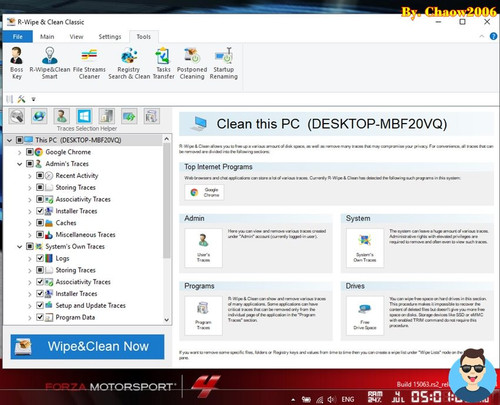Uncheck the Program Data checkbox
The height and width of the screenshot is (405, 500).
(x=40, y=317)
